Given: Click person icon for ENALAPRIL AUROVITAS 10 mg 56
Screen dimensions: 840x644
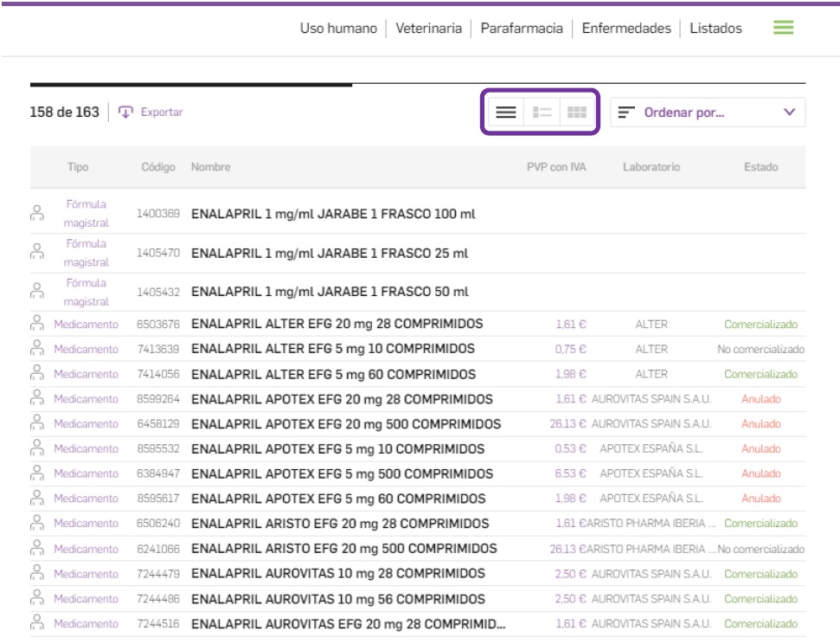Looking at the screenshot, I should click(x=37, y=598).
